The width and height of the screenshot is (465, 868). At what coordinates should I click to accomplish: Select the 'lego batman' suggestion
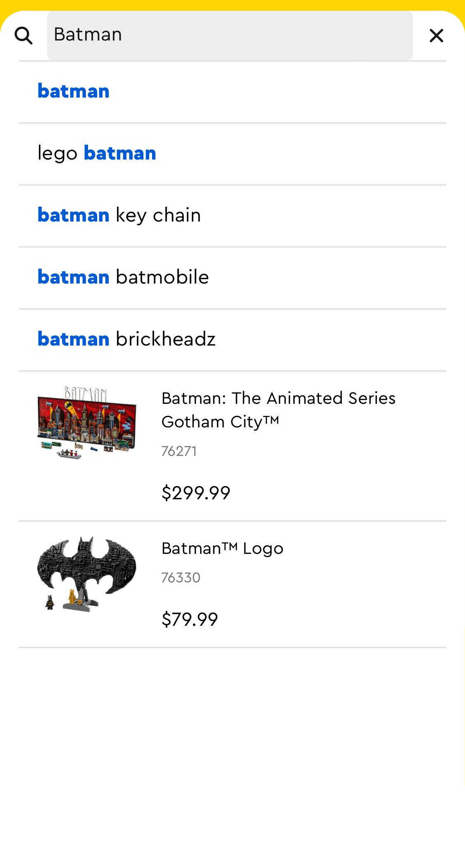(x=96, y=153)
